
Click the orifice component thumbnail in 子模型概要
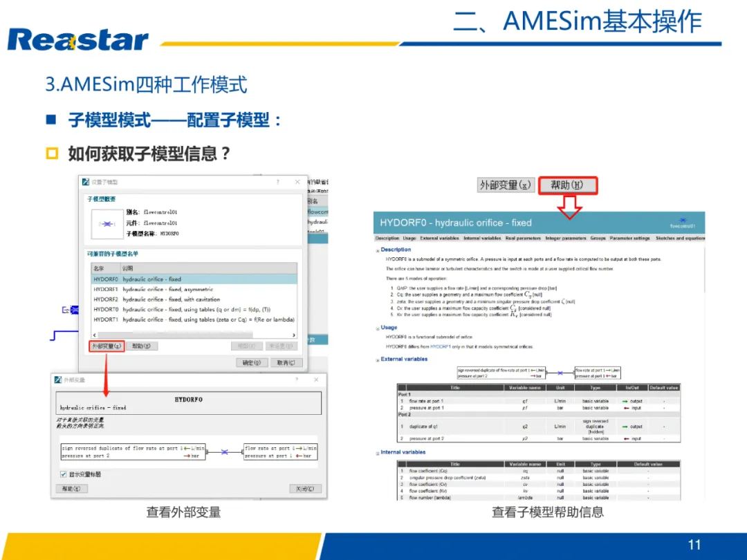point(107,224)
